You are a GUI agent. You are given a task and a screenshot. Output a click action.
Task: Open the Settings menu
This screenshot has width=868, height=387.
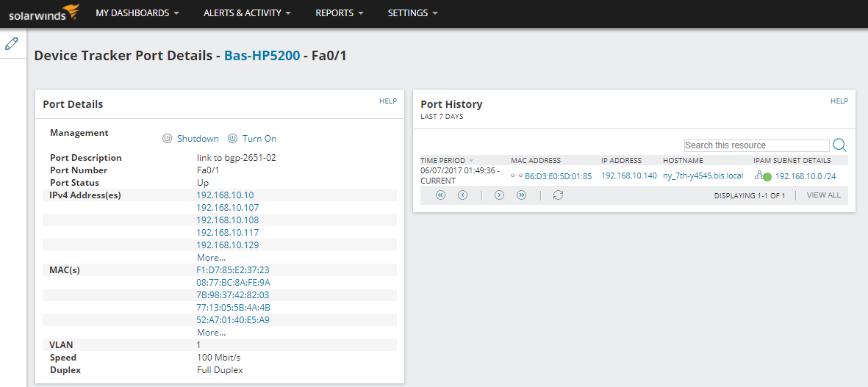(412, 13)
